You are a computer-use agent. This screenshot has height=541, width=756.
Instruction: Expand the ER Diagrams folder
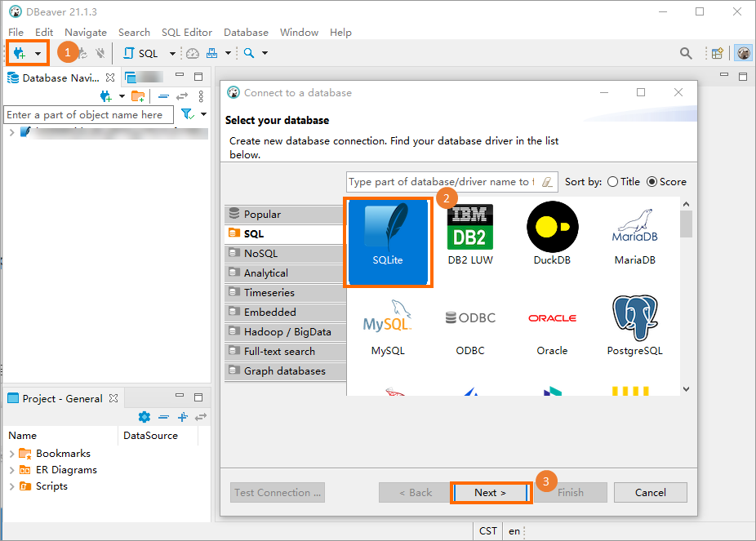pyautogui.click(x=11, y=470)
